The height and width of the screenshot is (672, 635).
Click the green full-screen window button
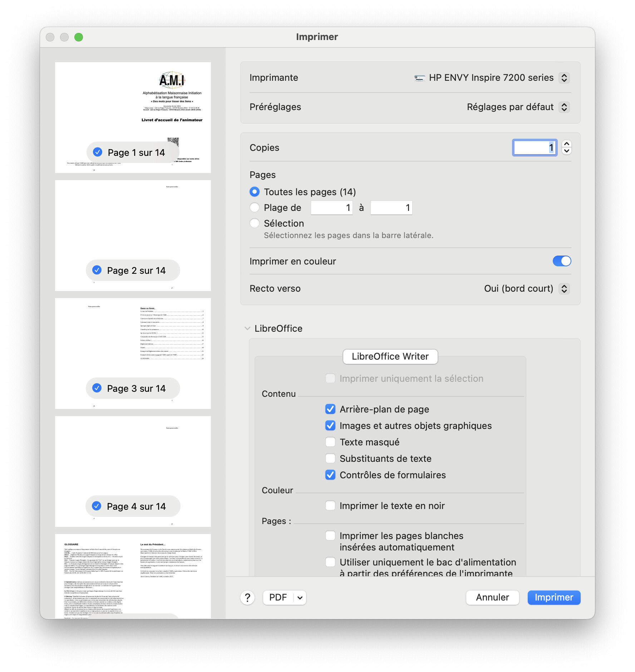(x=79, y=37)
